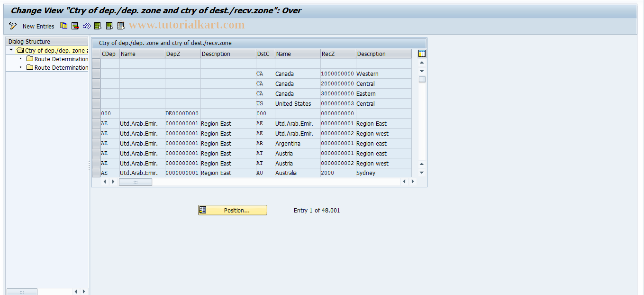Click the Deselect All icon
Screen dimensions: 644x295
(120, 26)
